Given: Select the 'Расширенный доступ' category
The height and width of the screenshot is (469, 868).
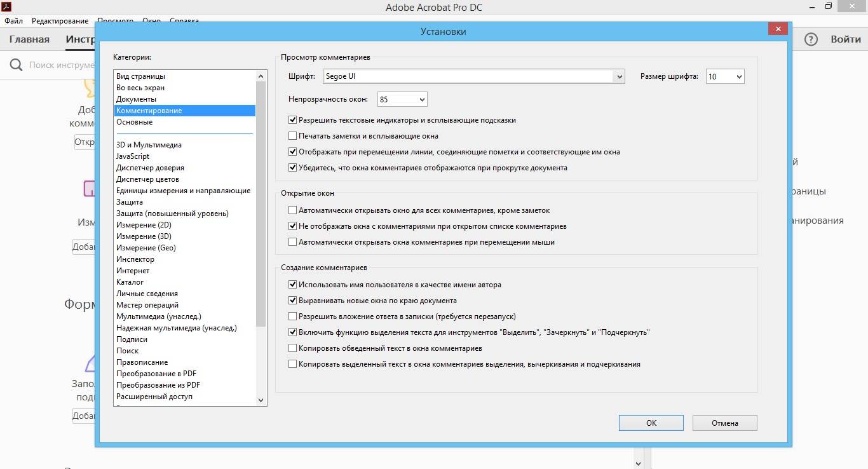Looking at the screenshot, I should [184, 397].
